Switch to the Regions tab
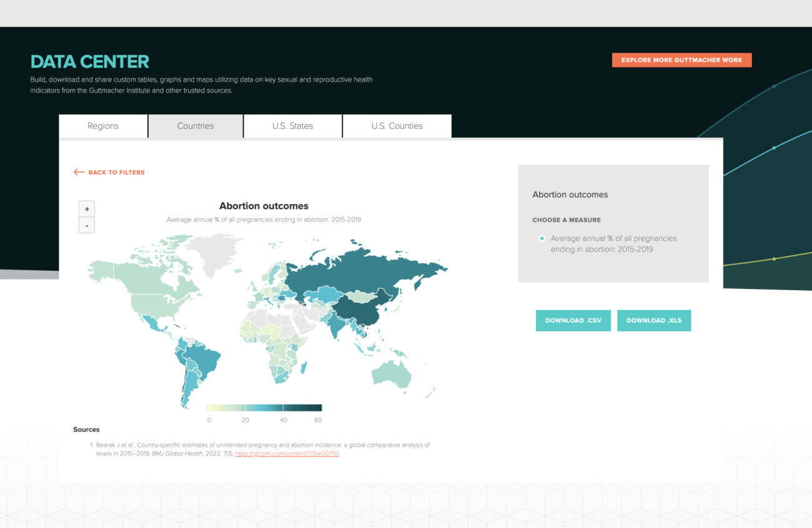This screenshot has height=528, width=812. pos(103,126)
